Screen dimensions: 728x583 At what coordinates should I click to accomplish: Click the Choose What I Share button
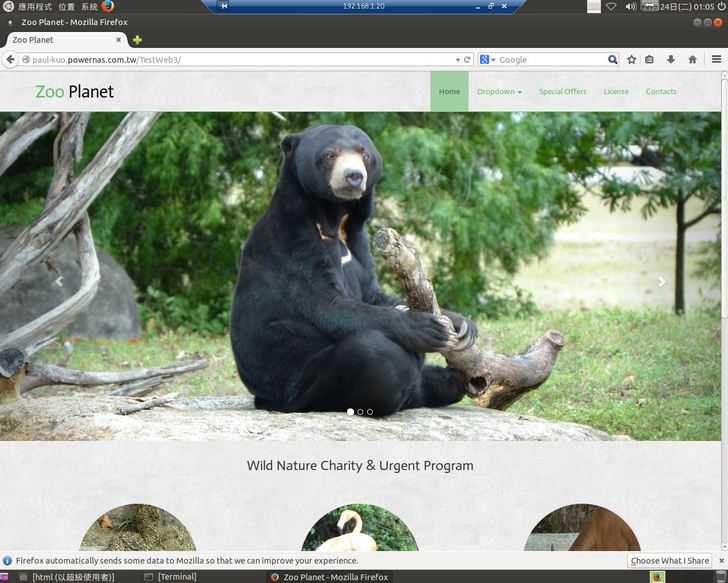tap(670, 561)
